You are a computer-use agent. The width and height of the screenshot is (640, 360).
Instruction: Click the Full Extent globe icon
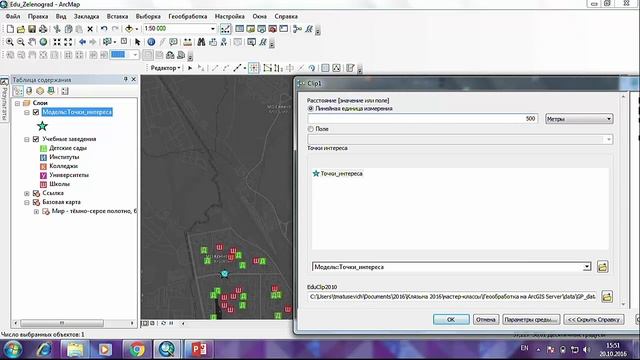(43, 42)
